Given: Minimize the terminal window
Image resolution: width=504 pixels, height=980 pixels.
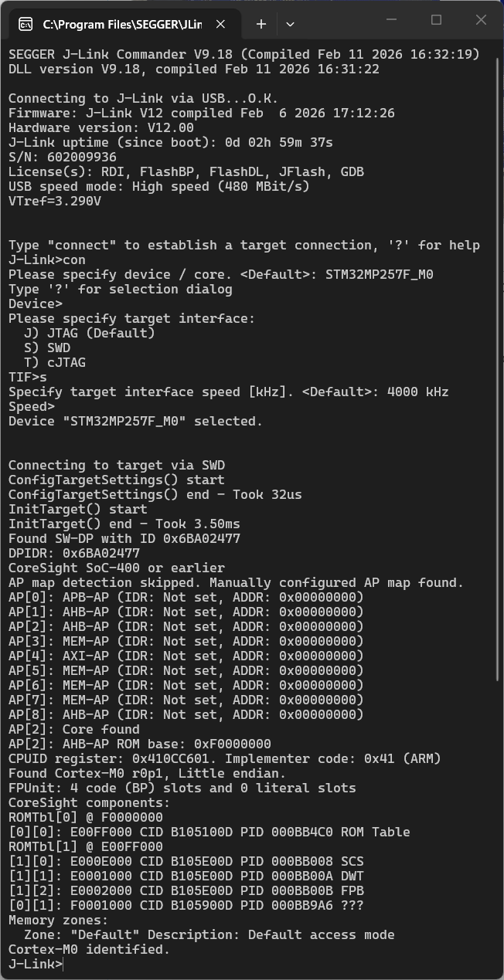Looking at the screenshot, I should pos(391,20).
